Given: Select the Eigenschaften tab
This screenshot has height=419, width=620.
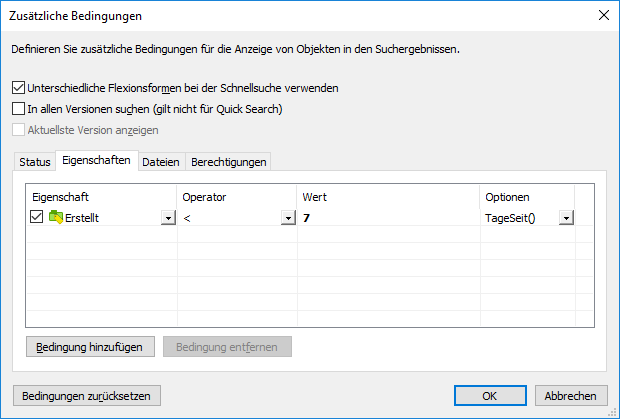Looking at the screenshot, I should [x=96, y=160].
